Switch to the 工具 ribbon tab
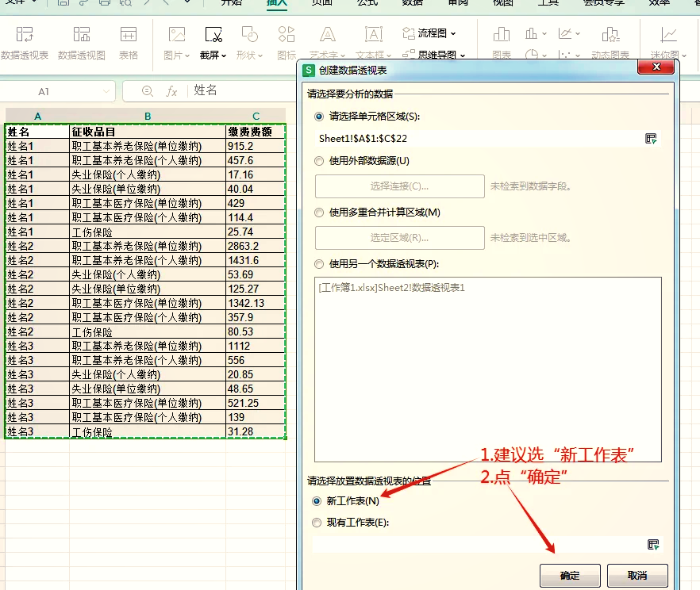This screenshot has height=590, width=700. [x=548, y=2]
